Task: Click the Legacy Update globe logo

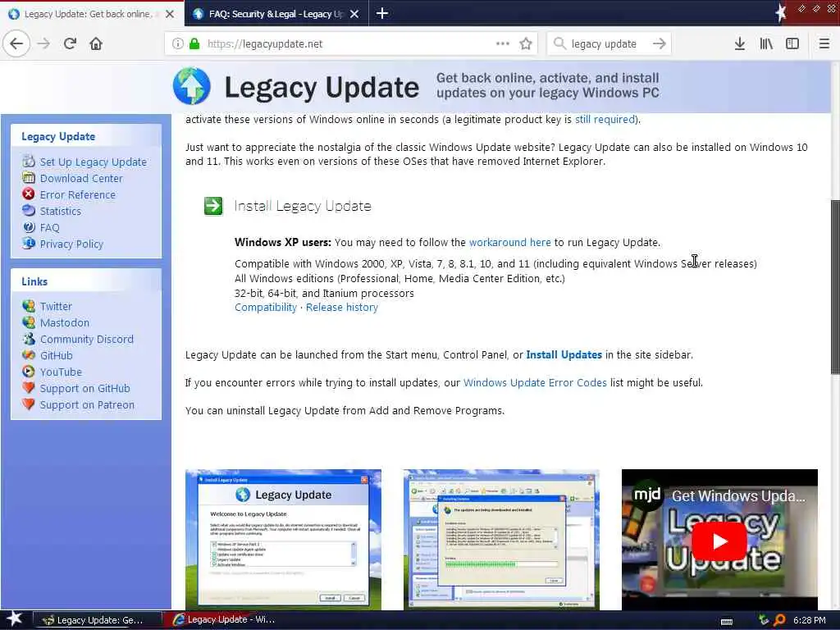Action: point(191,86)
